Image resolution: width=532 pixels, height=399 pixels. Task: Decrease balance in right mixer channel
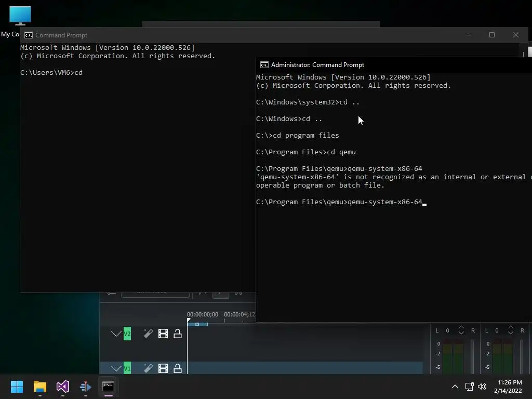coord(511,333)
